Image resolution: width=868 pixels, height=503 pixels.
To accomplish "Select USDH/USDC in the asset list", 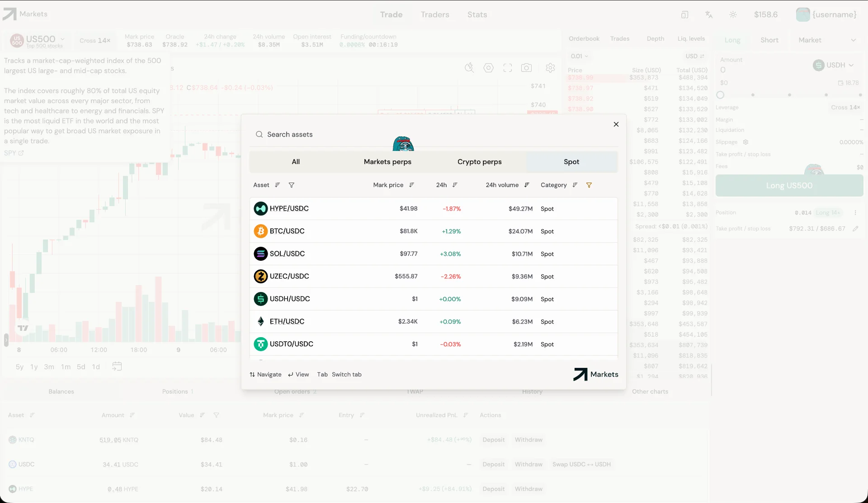I will click(x=433, y=299).
